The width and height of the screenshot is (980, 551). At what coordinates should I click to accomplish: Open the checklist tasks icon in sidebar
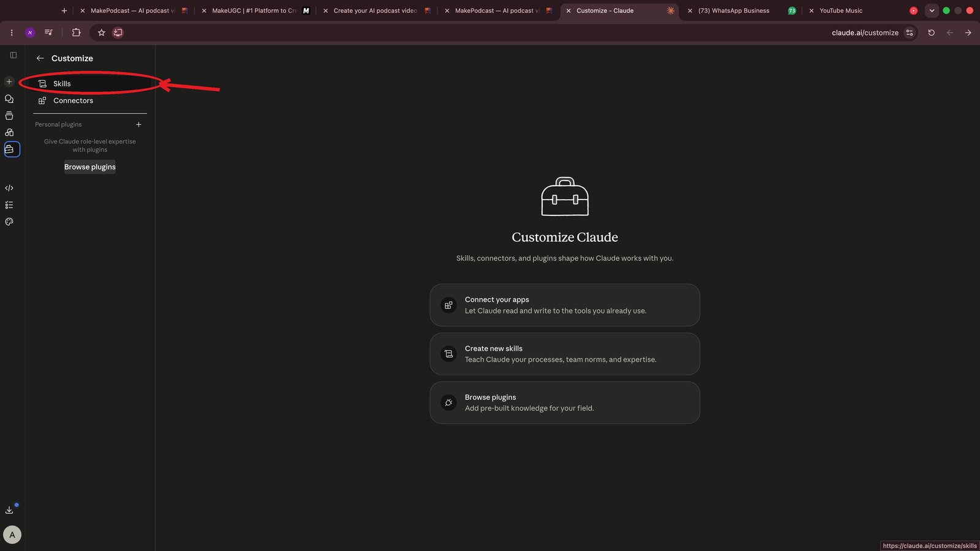click(9, 205)
